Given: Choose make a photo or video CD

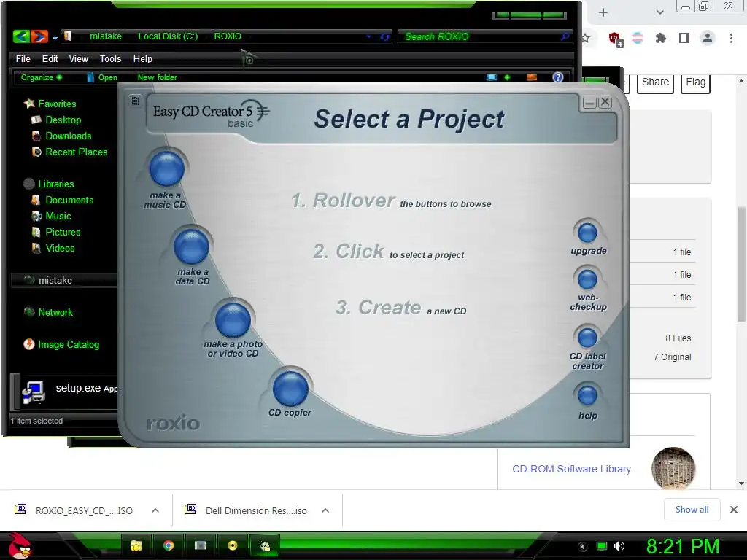Looking at the screenshot, I should pos(233,320).
